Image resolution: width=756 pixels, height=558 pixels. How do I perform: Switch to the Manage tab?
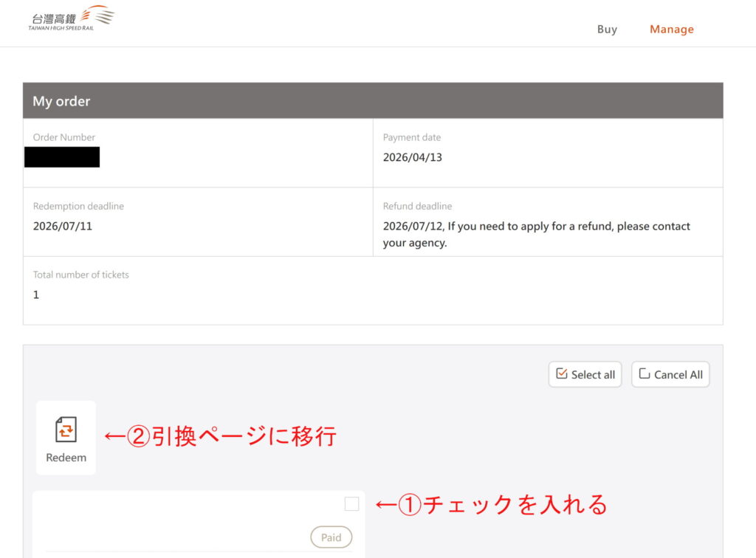pos(671,30)
